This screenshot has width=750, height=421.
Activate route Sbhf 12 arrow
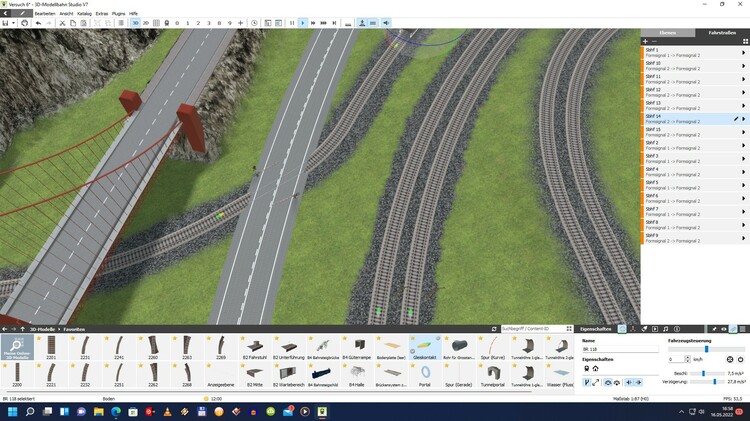[743, 92]
